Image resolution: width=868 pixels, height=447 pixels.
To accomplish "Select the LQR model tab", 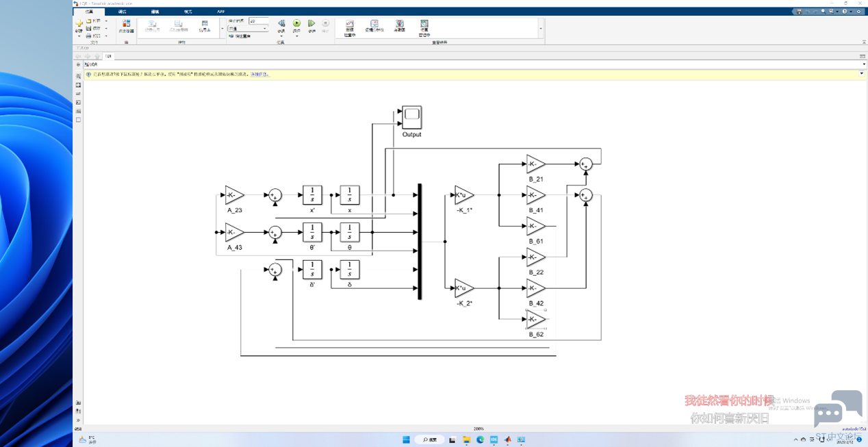I will (x=108, y=56).
